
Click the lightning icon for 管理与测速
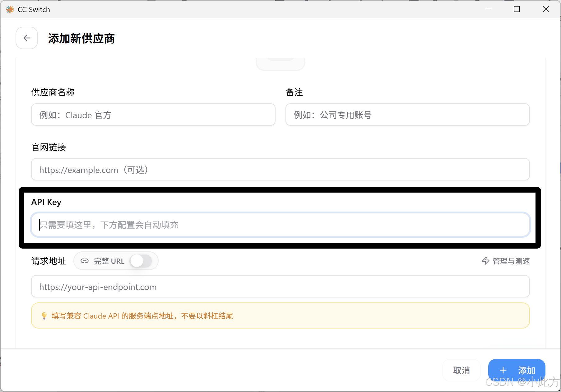click(486, 261)
